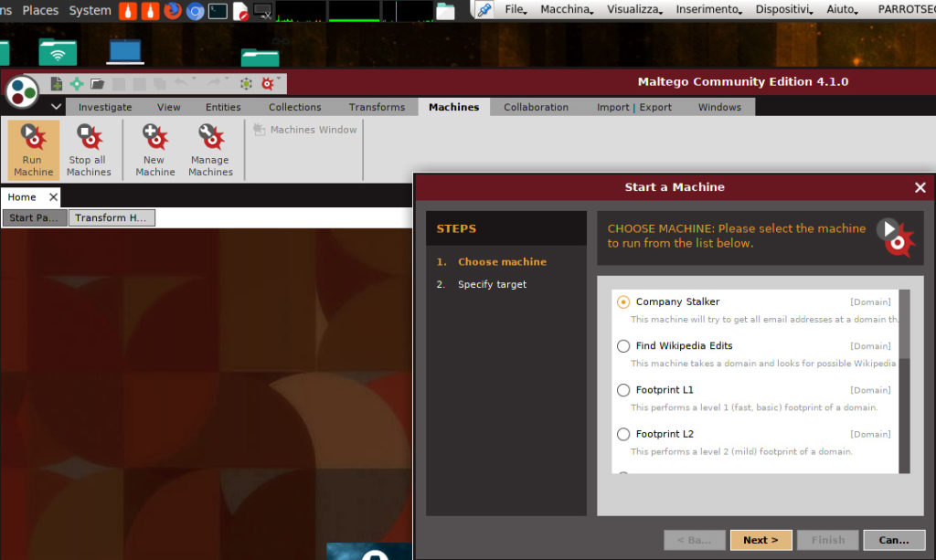936x560 pixels.
Task: Switch to the Transforms ribbon tab
Action: pos(377,108)
